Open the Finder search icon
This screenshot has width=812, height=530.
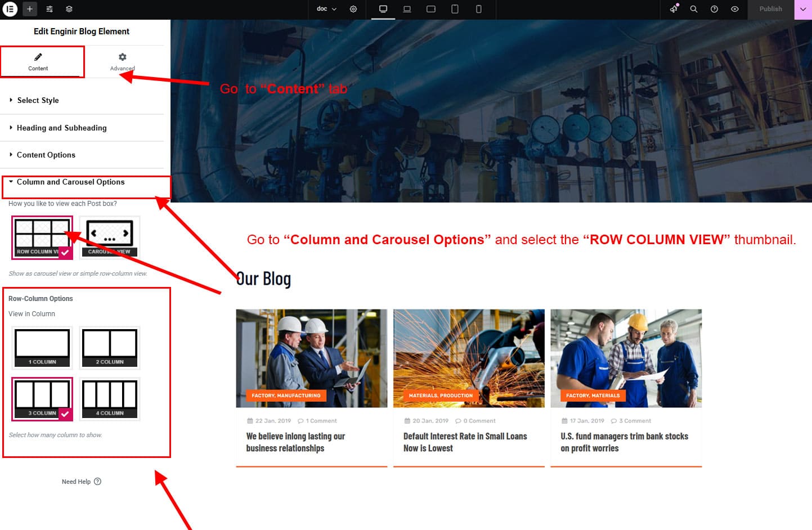point(694,9)
